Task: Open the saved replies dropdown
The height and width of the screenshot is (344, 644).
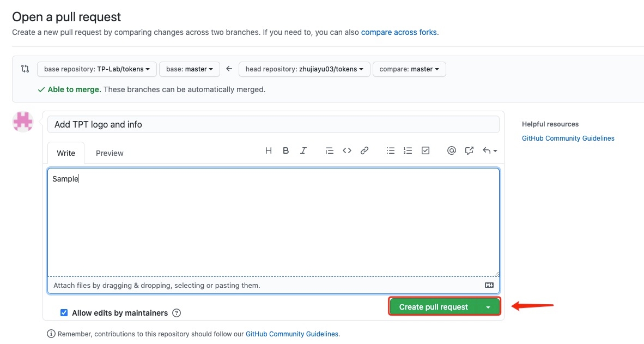Action: 490,151
